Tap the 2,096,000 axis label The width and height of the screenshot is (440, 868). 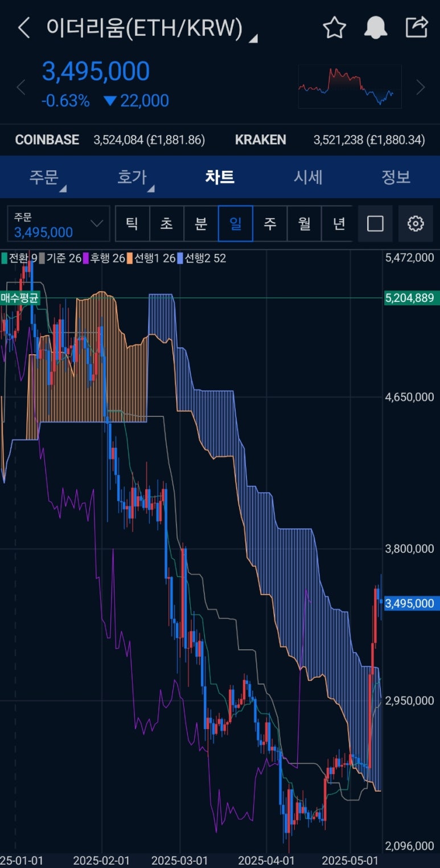pyautogui.click(x=409, y=846)
